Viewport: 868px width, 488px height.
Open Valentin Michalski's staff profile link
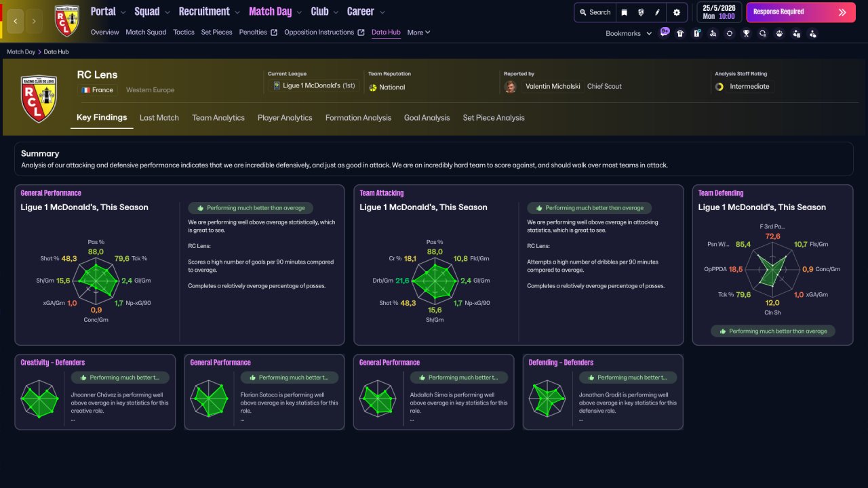pos(553,87)
